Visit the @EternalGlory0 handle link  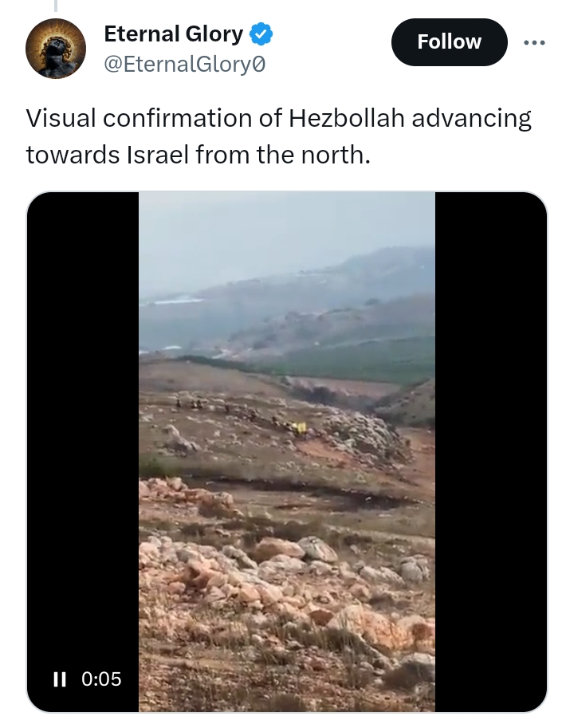(185, 64)
